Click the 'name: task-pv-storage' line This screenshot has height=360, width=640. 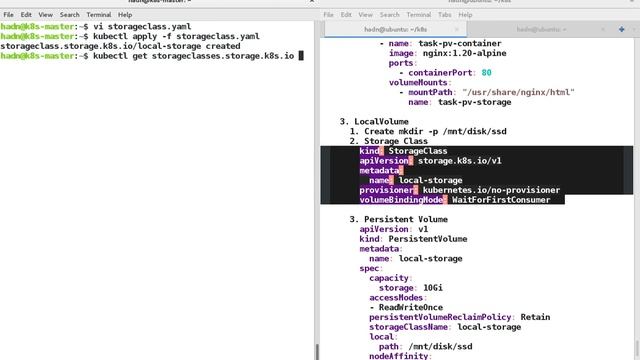pyautogui.click(x=460, y=102)
